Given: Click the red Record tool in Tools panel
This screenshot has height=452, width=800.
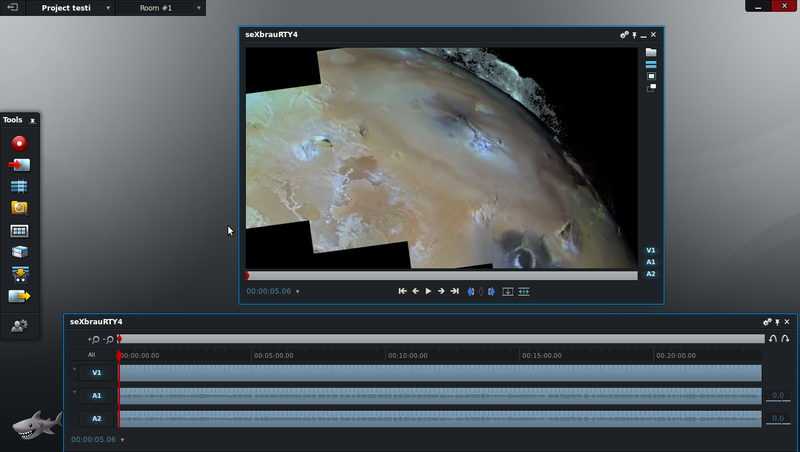Looking at the screenshot, I should pos(19,143).
